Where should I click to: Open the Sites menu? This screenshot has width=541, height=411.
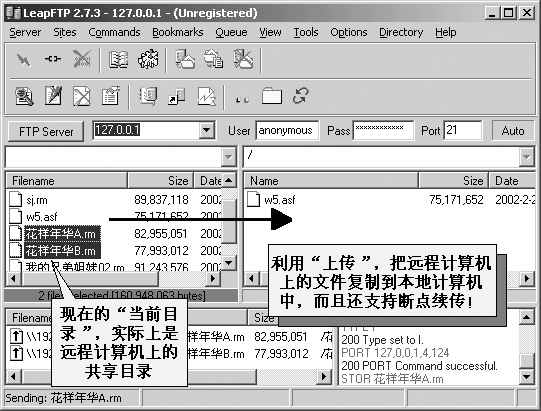click(65, 32)
